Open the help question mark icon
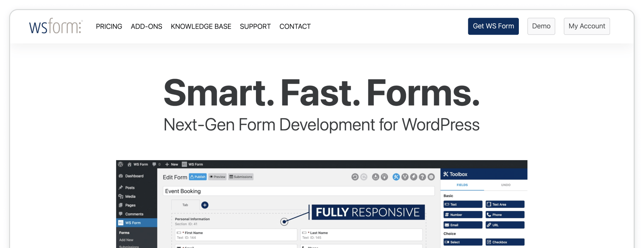The image size is (644, 248). coord(422,177)
